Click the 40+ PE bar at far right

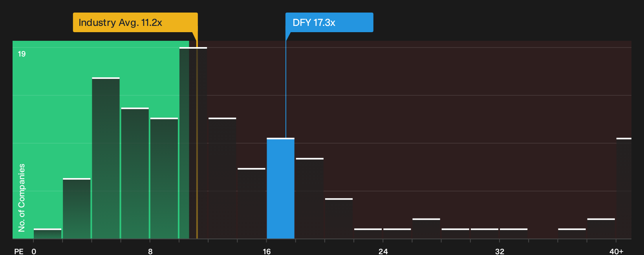click(x=624, y=188)
